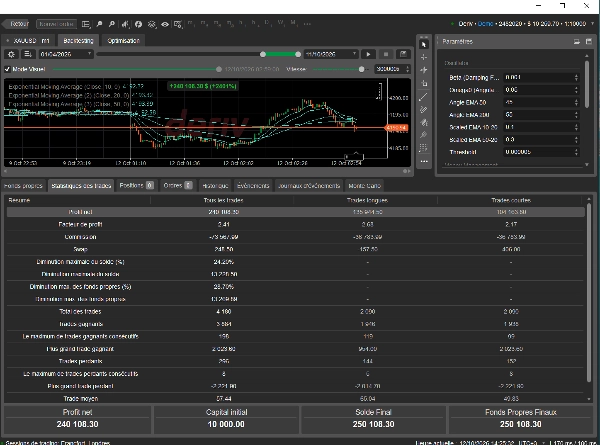
Task: Click the chart horizontal scrollbar right arrow
Action: click(x=408, y=171)
